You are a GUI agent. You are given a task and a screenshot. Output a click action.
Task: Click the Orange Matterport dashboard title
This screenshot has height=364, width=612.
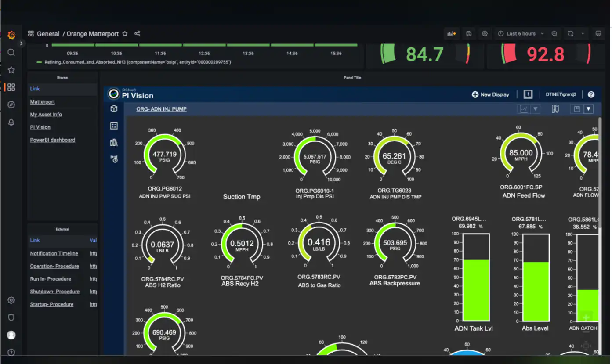click(93, 34)
